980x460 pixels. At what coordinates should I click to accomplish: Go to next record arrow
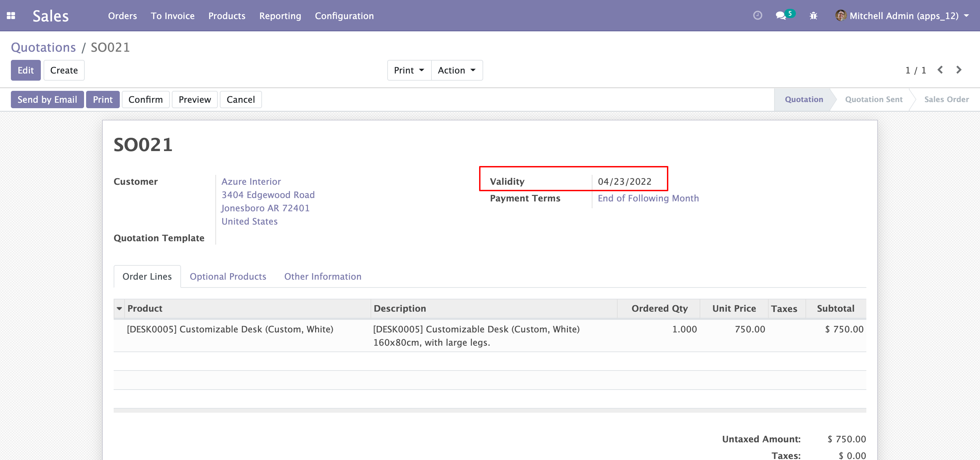click(959, 70)
